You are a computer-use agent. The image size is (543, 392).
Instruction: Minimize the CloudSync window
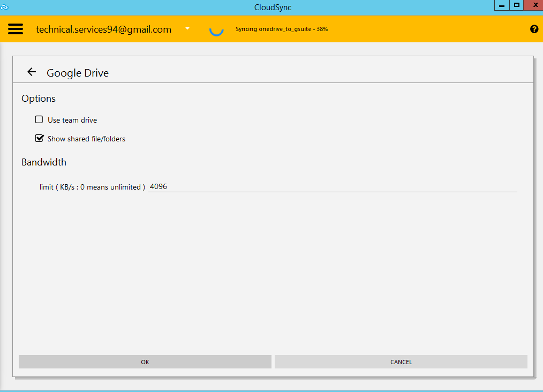pos(501,5)
